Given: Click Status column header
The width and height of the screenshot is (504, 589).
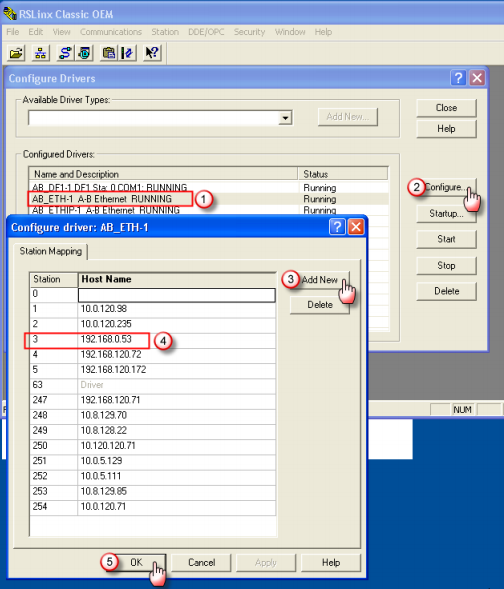Looking at the screenshot, I should (x=343, y=174).
